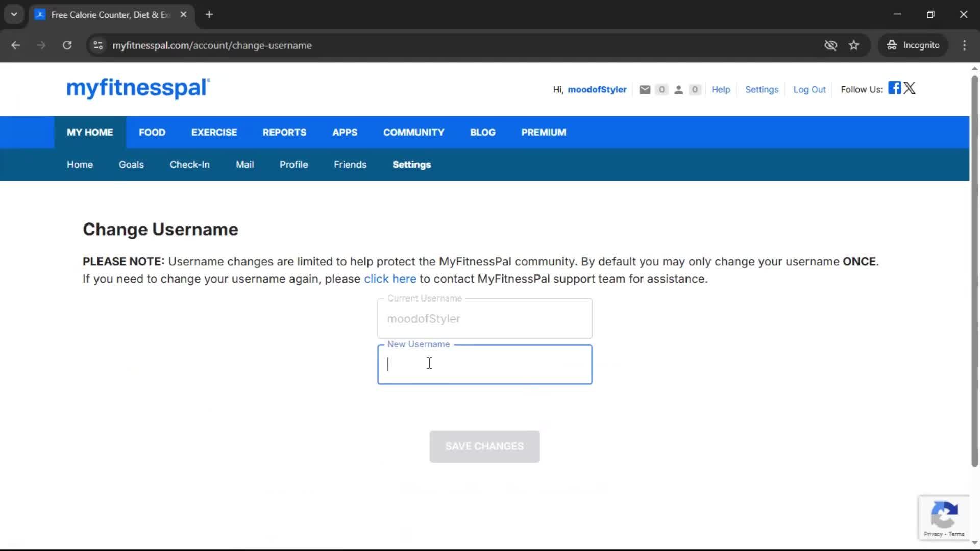Go to Friends sub-navigation tab
Viewport: 980px width, 551px height.
point(350,165)
